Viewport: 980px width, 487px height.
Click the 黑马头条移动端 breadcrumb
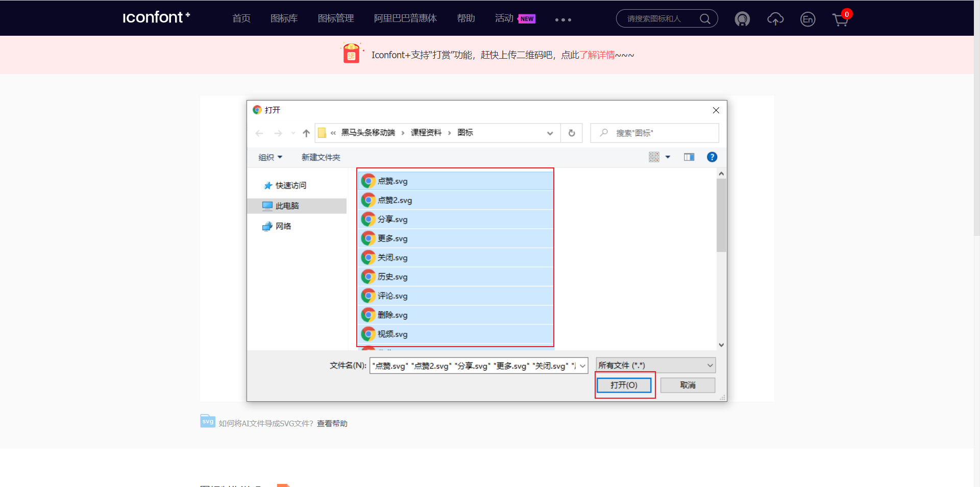[x=368, y=133]
